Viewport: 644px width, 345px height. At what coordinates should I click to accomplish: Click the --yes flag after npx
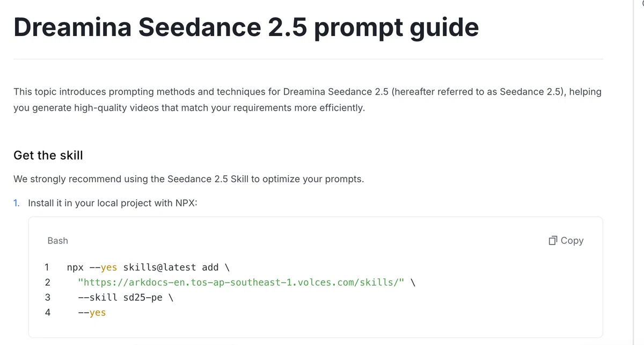coord(103,268)
